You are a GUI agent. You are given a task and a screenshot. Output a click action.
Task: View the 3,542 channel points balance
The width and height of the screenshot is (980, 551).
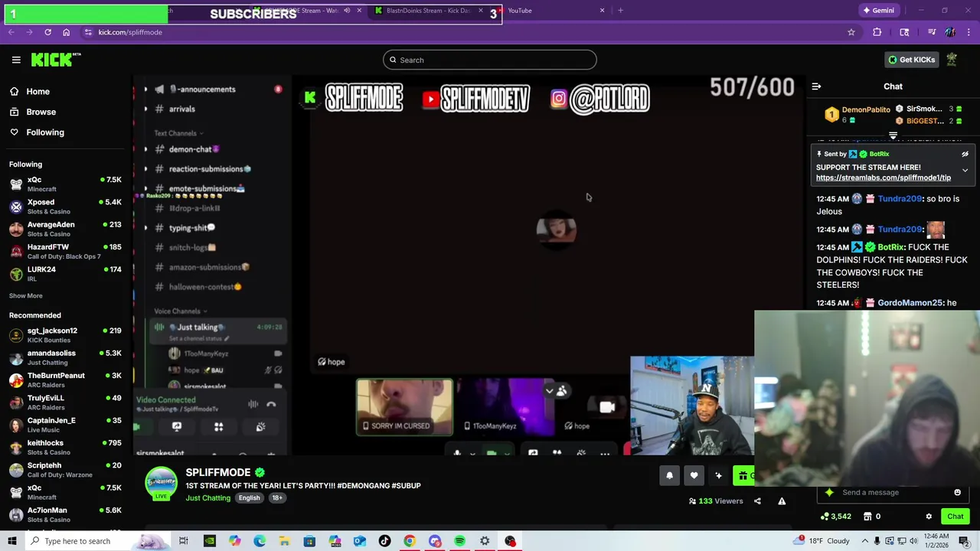835,517
